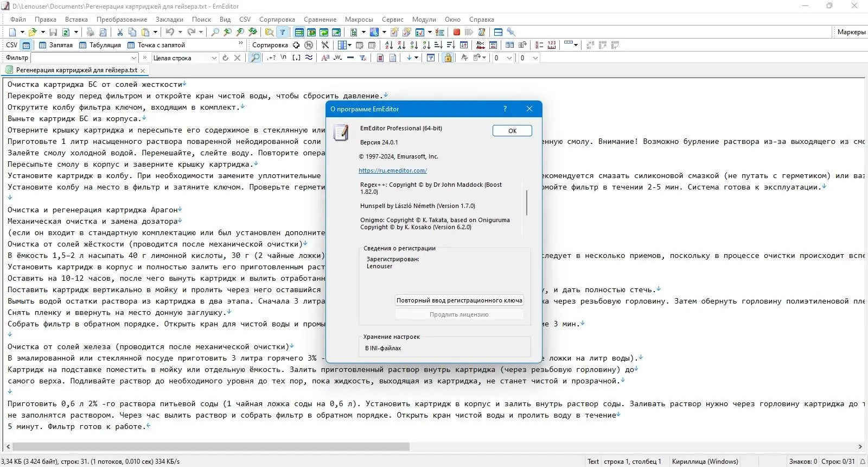The image size is (868, 467).
Task: Click the Undo arrow icon
Action: pos(170,32)
